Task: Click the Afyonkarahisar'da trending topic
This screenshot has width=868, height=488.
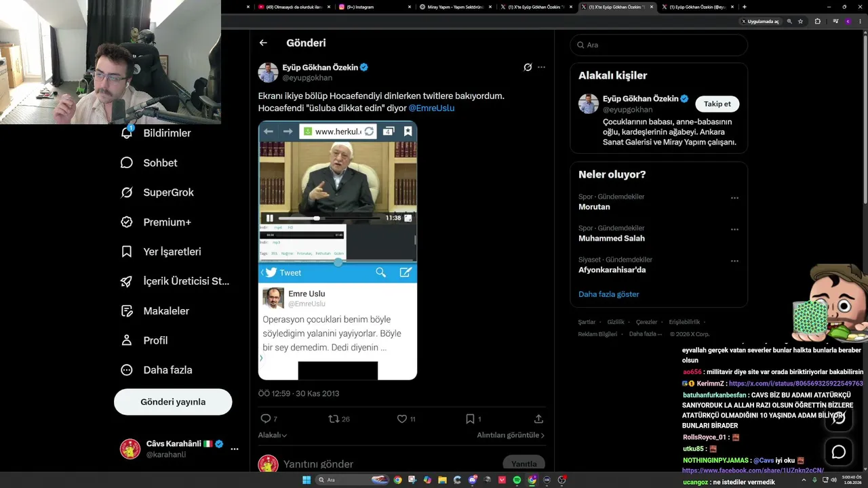Action: (612, 270)
